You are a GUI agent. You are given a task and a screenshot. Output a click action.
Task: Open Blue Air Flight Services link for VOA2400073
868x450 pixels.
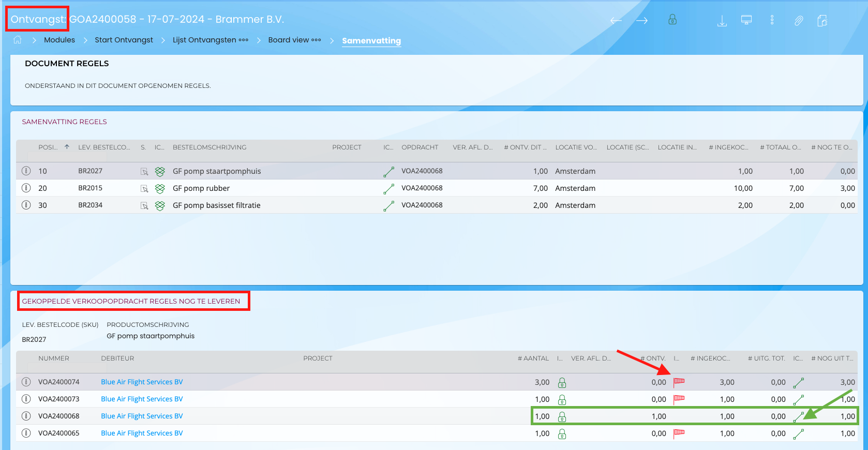(x=142, y=399)
